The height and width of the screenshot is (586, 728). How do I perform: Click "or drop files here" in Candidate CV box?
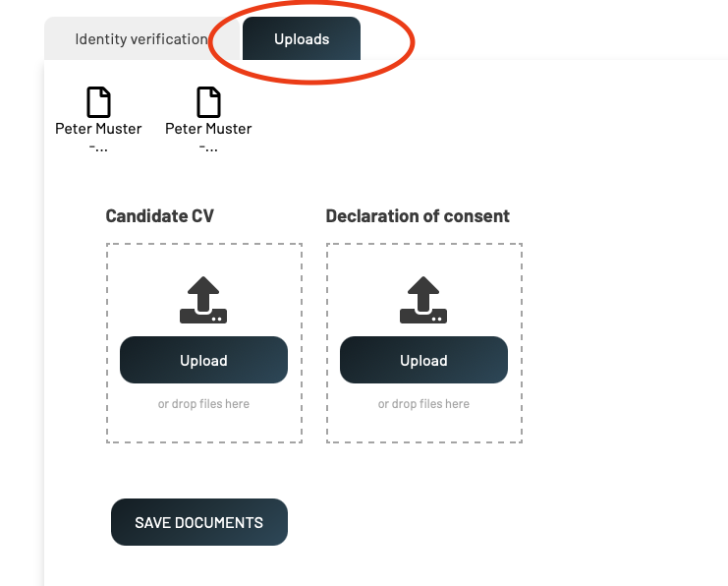tap(203, 404)
